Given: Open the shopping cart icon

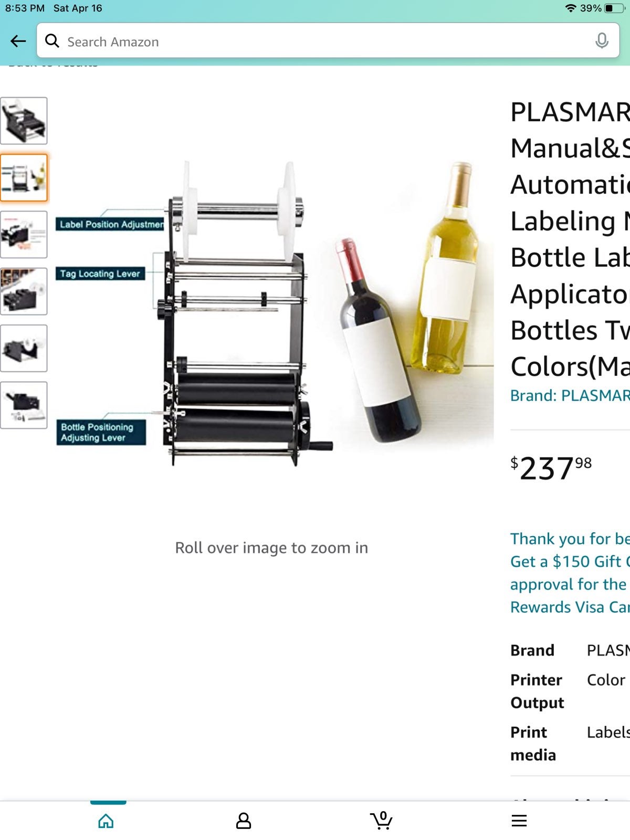Looking at the screenshot, I should pos(382,820).
